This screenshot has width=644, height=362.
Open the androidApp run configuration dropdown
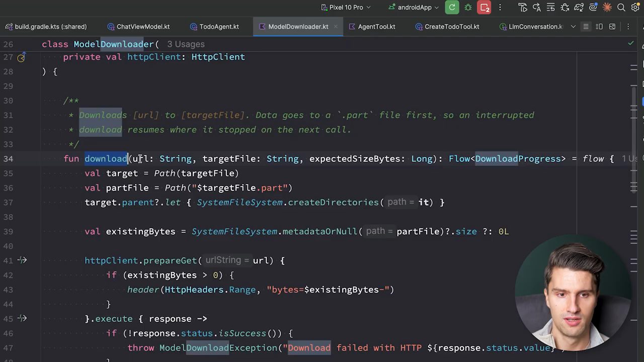click(414, 8)
